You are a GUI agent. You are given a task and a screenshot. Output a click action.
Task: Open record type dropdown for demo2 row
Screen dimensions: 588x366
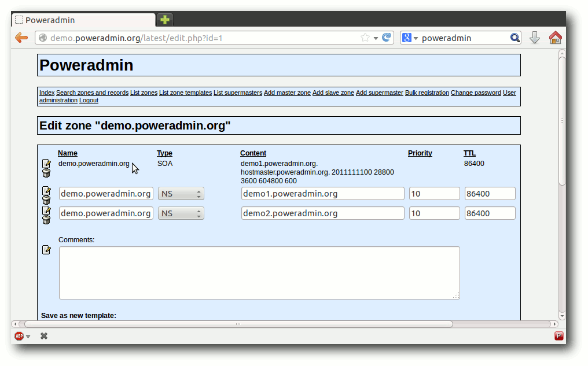[181, 213]
